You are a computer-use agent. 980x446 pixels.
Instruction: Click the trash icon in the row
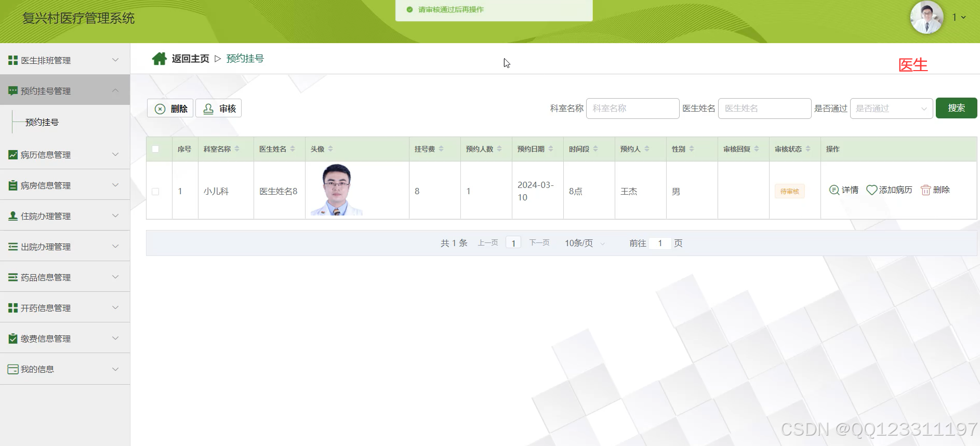(925, 190)
